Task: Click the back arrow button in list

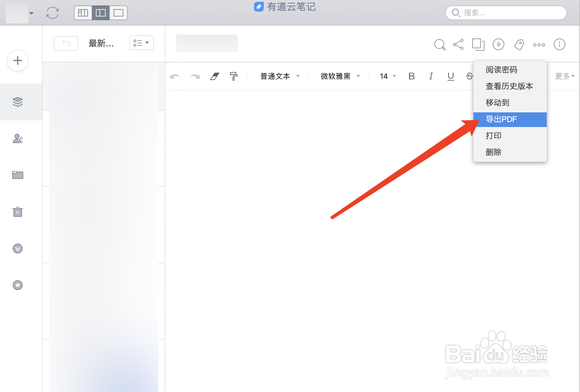Action: pyautogui.click(x=66, y=43)
